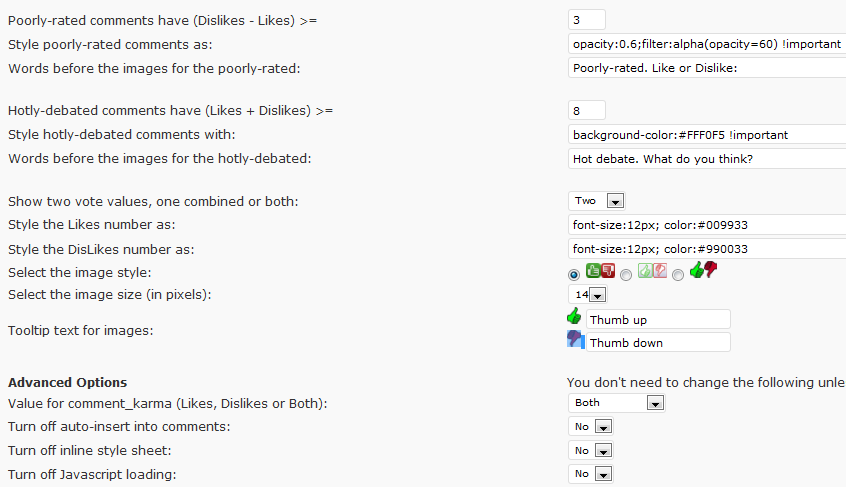
Task: Open the vote values dropdown showing Two
Action: (x=597, y=201)
